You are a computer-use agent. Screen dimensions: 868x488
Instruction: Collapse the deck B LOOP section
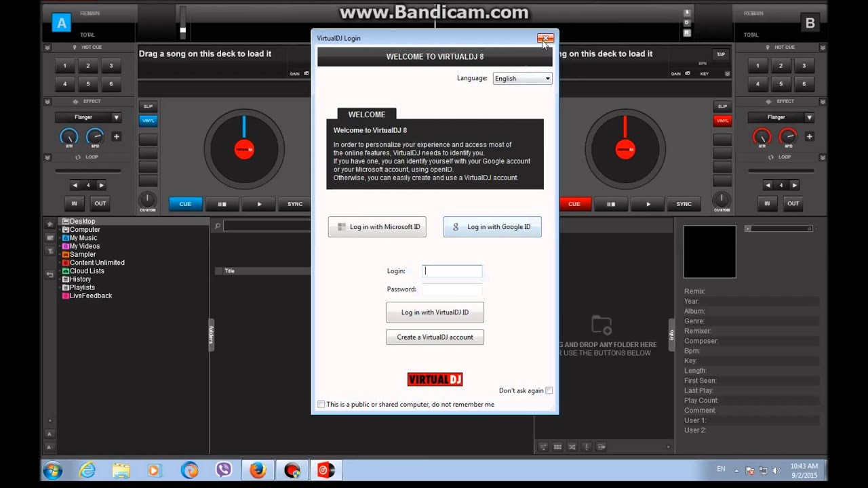click(x=823, y=157)
